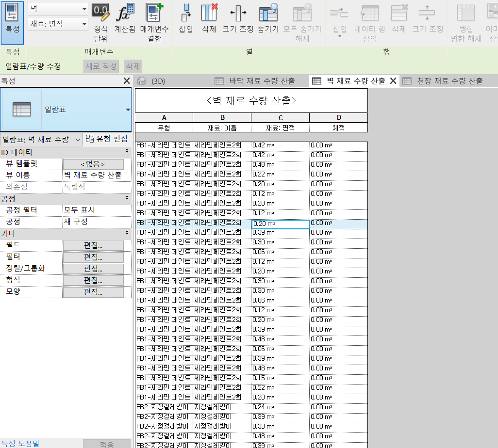Click the 유형 column heading cell

164,128
